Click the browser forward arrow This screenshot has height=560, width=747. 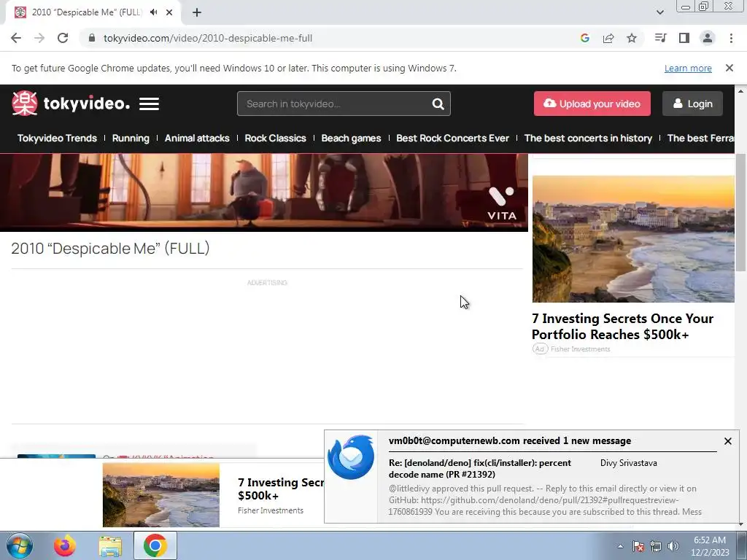tap(39, 38)
